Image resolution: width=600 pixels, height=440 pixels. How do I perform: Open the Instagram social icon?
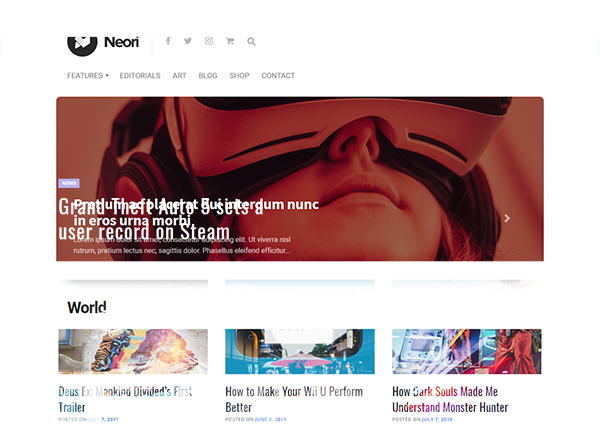(x=209, y=41)
